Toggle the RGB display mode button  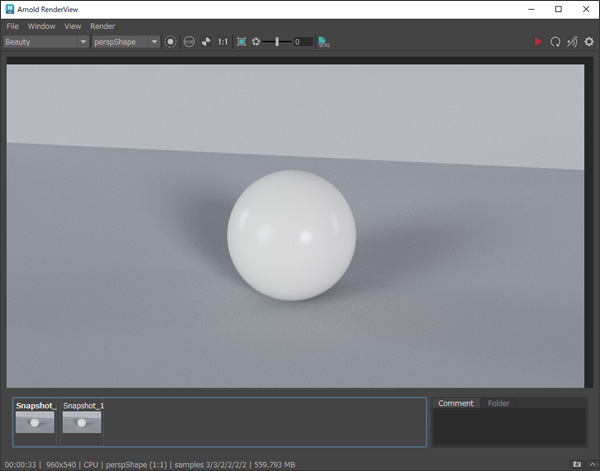(x=188, y=42)
